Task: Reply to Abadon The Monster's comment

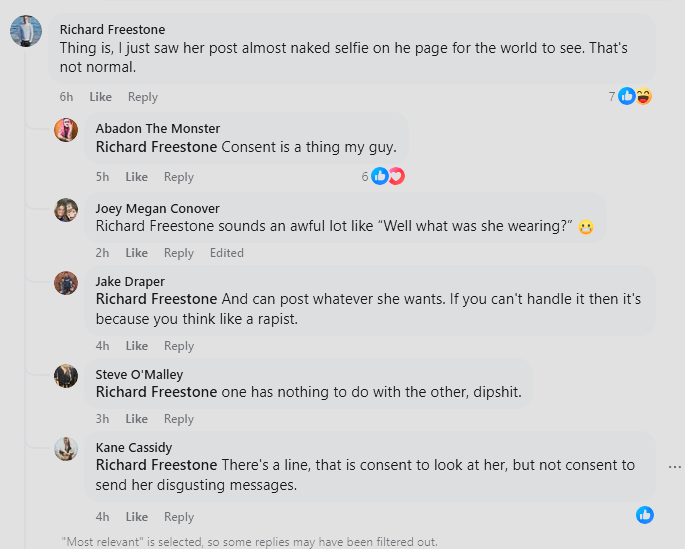Action: tap(179, 177)
